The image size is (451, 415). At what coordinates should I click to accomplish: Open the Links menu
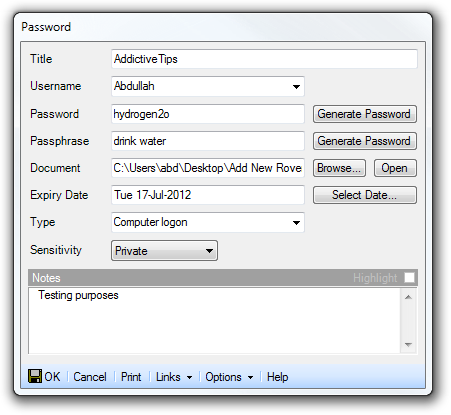click(x=174, y=377)
